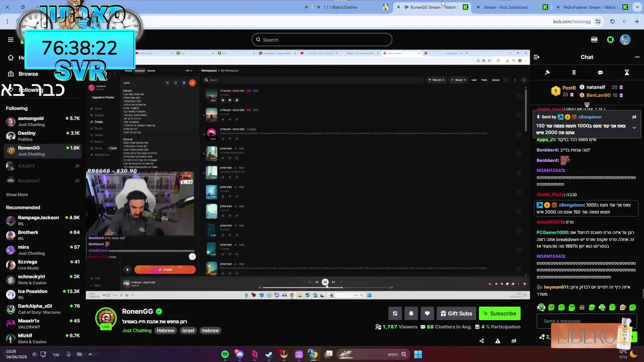Open Brotherk recommended channel
Image resolution: width=644 pixels, height=362 pixels.
(43, 235)
